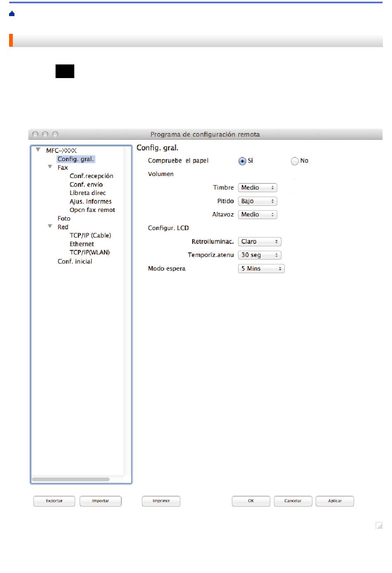
Task: Open the Temporiz.atenu dropdown
Action: 260,255
